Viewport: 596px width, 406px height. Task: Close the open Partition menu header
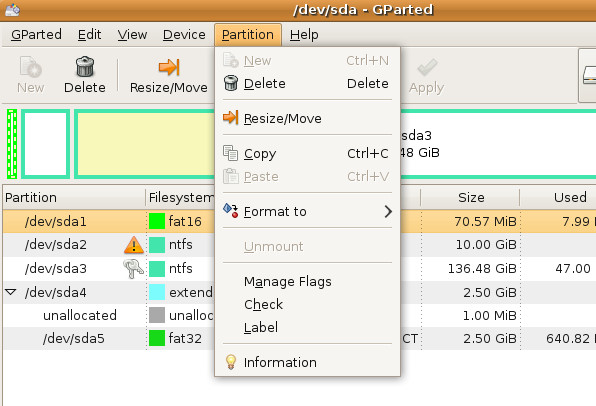click(248, 35)
